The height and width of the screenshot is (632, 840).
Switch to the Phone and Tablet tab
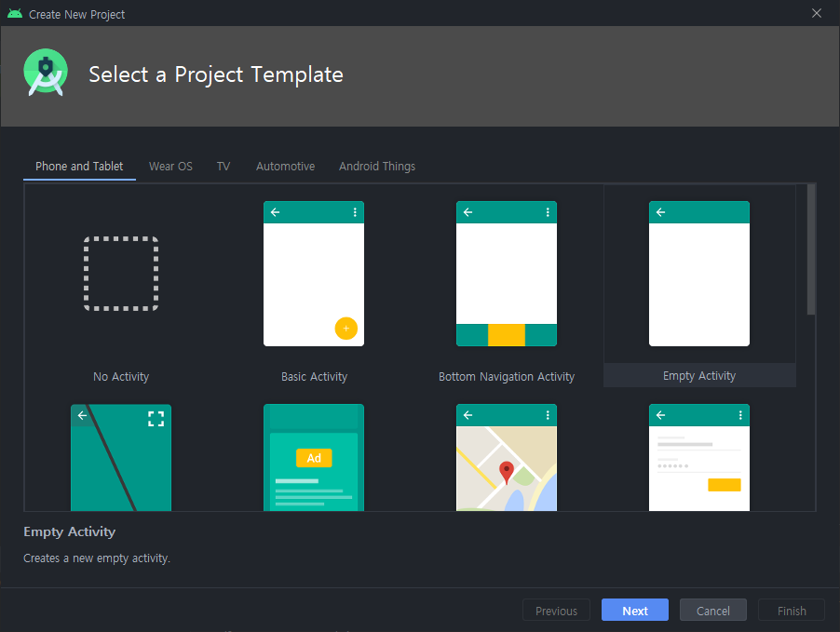coord(79,167)
